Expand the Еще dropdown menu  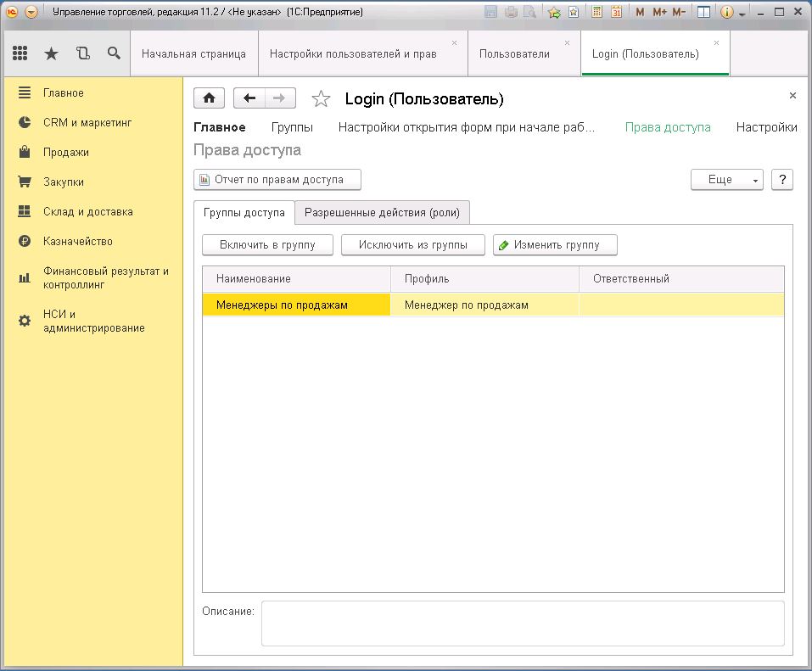tap(726, 180)
